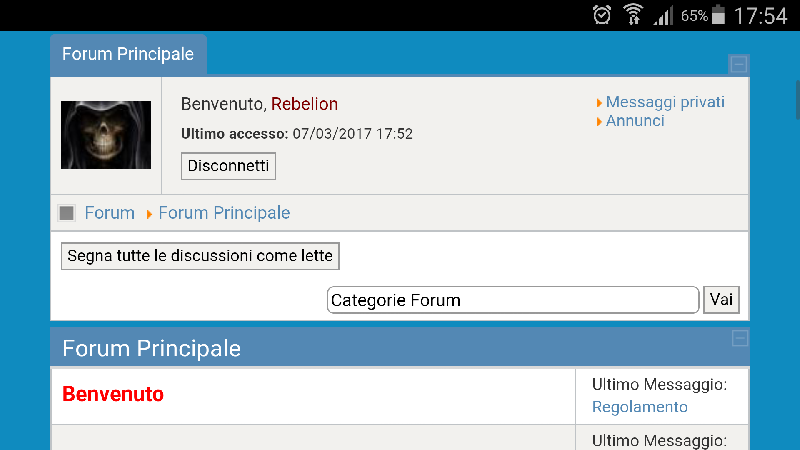This screenshot has height=450, width=800.
Task: Tap the Wi-Fi status bar icon
Action: pos(633,14)
